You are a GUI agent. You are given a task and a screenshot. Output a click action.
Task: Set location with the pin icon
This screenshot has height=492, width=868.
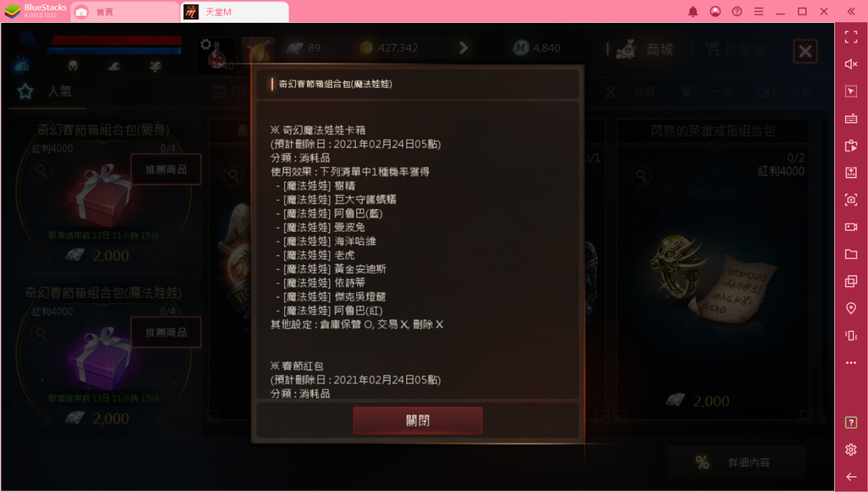(x=851, y=308)
